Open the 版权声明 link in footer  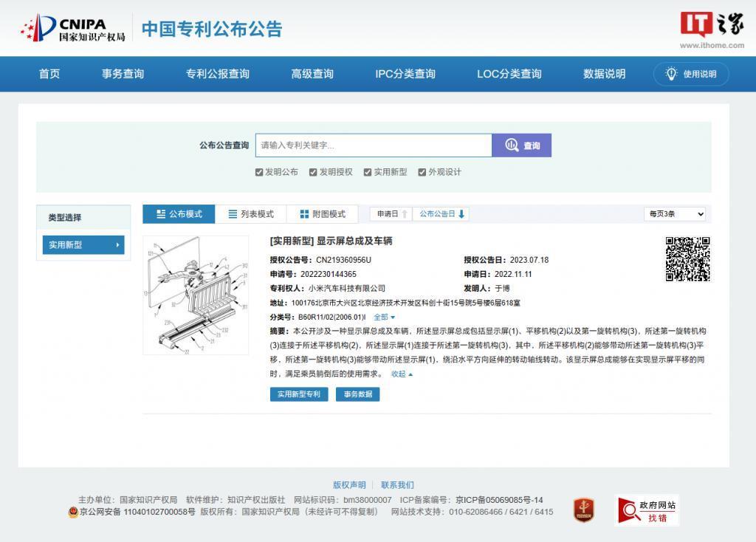click(x=350, y=484)
